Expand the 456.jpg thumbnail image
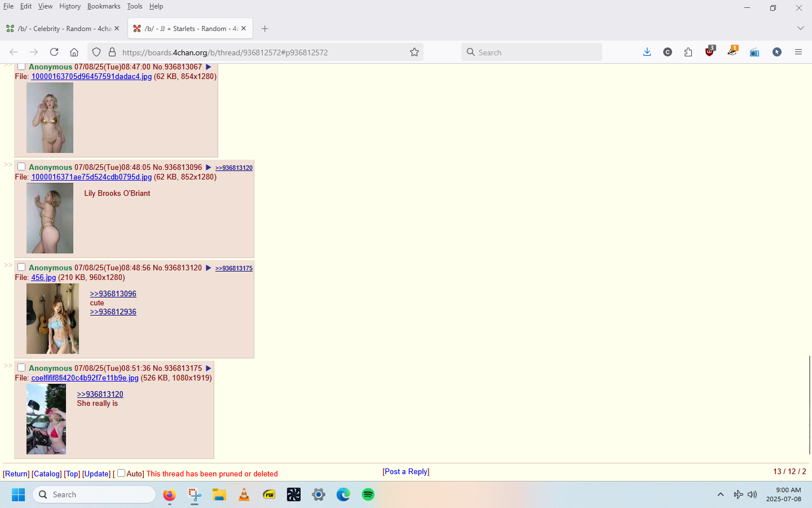 [x=52, y=318]
